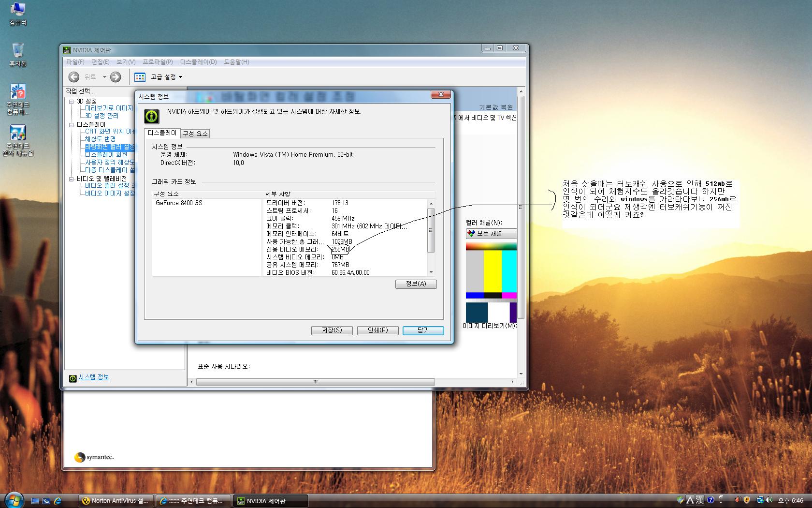Image resolution: width=812 pixels, height=508 pixels.
Task: Click the forward arrow in NVIDIA toolbar
Action: [x=116, y=77]
